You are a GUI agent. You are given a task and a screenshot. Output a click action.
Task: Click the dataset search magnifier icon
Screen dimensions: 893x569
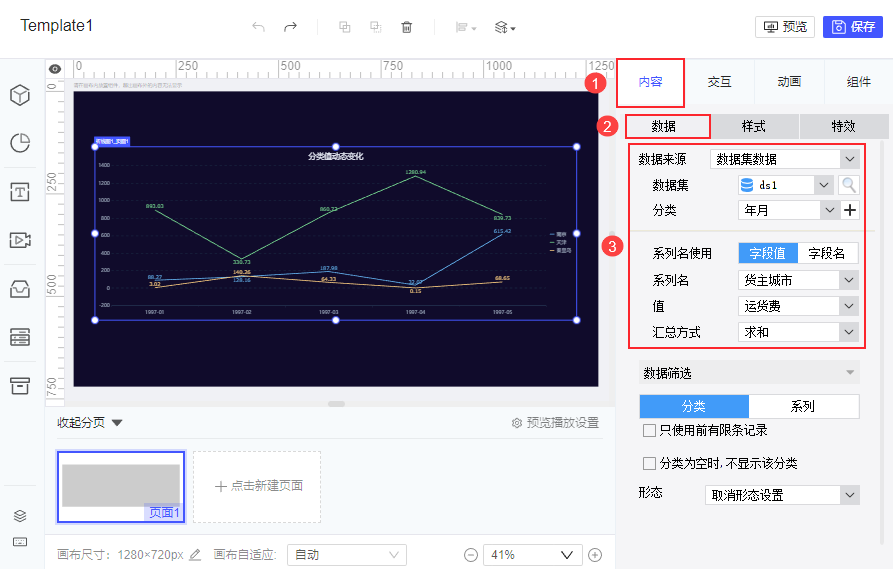[x=849, y=185]
